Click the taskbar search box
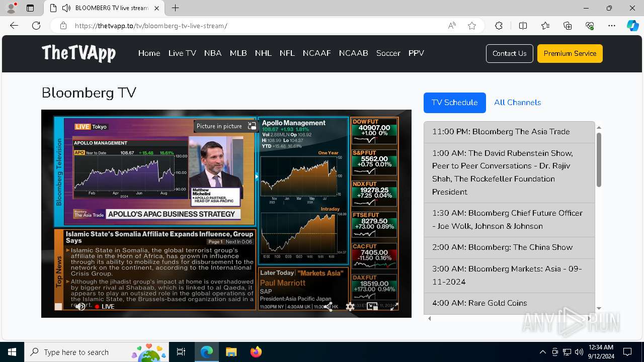The width and height of the screenshot is (644, 362). coord(97,352)
